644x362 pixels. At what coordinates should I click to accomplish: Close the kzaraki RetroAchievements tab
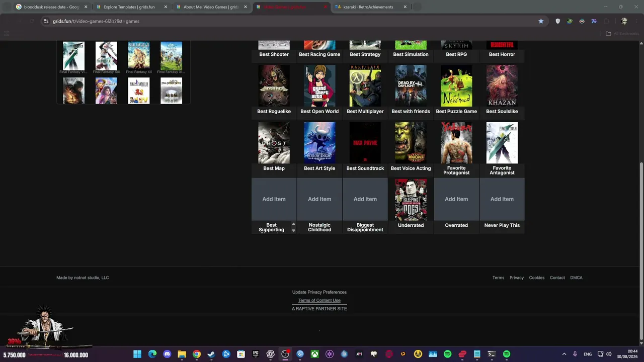[x=405, y=7]
